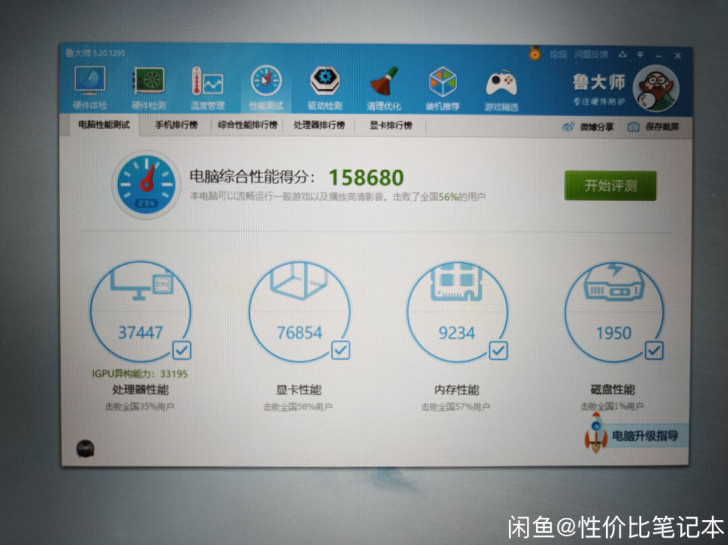Click the Ludashi mascot avatar
Viewport: 728px width, 545px height.
coord(656,88)
